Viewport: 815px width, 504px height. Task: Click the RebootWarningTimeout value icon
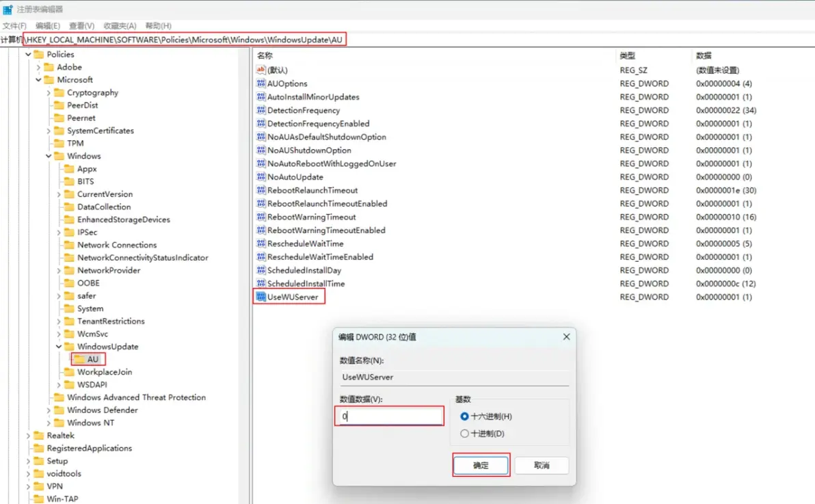click(x=261, y=217)
